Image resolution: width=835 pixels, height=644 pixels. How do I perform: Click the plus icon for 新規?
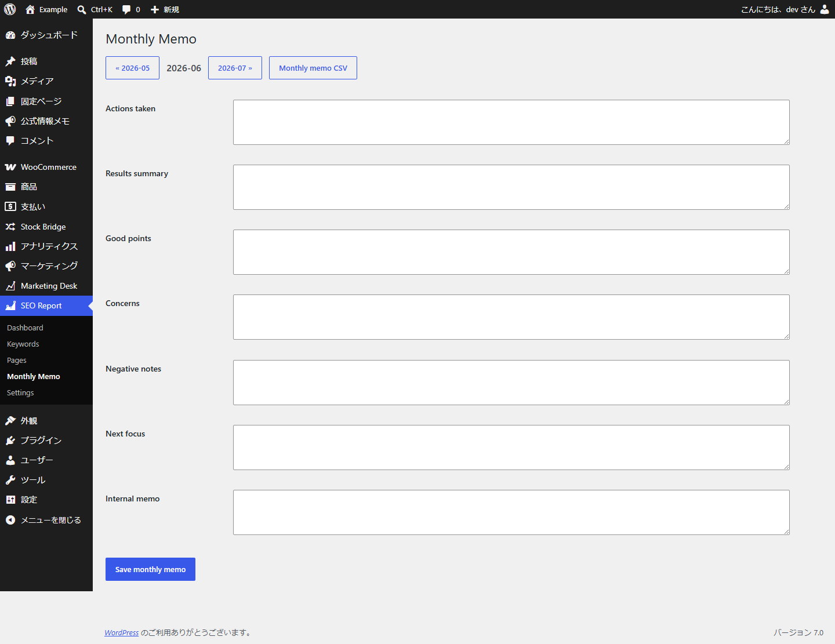click(x=155, y=10)
